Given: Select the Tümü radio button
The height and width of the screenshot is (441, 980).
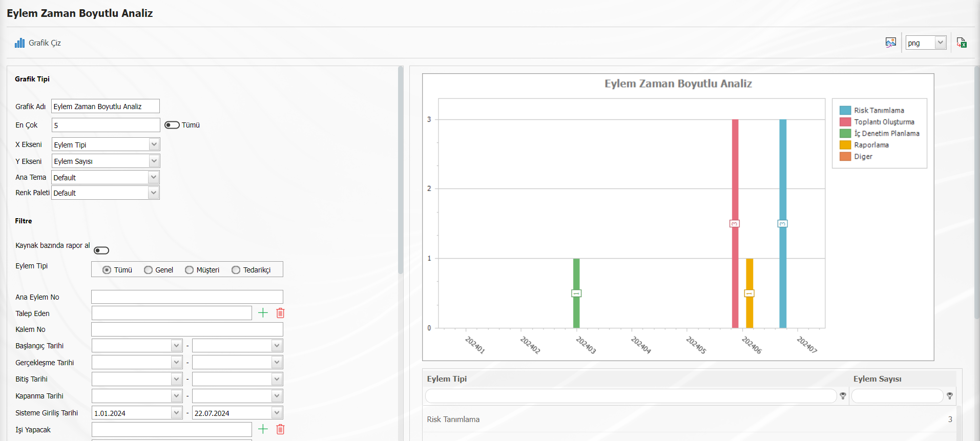Looking at the screenshot, I should 107,270.
